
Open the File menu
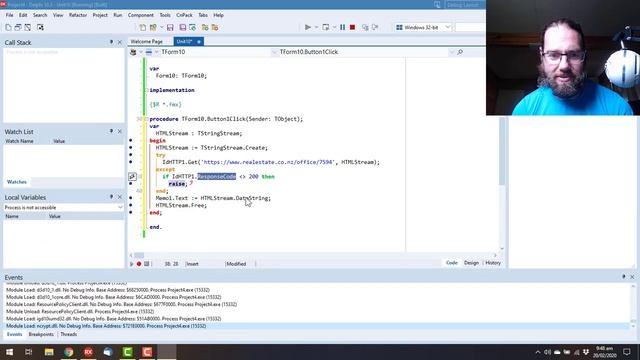pos(9,15)
